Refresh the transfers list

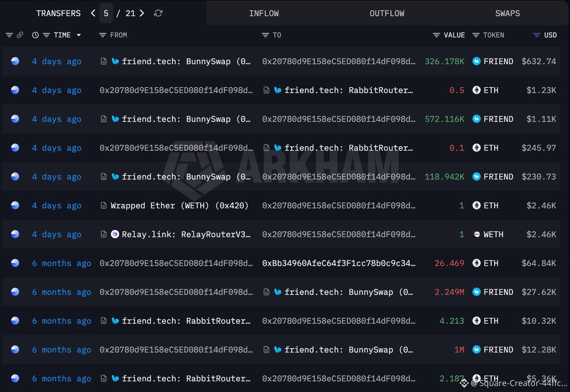click(x=158, y=13)
